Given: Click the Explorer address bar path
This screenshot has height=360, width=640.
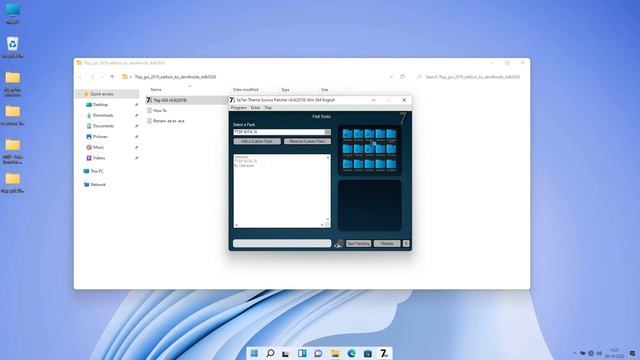Looking at the screenshot, I should click(176, 77).
